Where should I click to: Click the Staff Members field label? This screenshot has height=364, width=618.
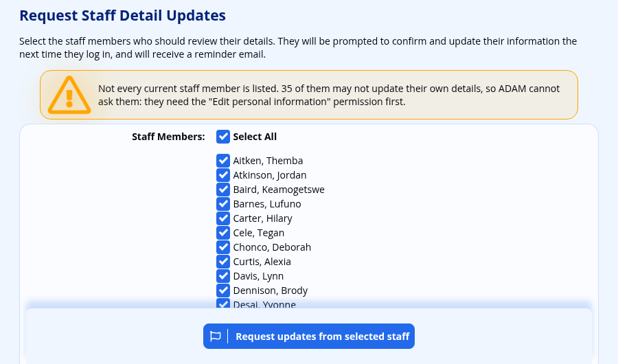pos(168,137)
